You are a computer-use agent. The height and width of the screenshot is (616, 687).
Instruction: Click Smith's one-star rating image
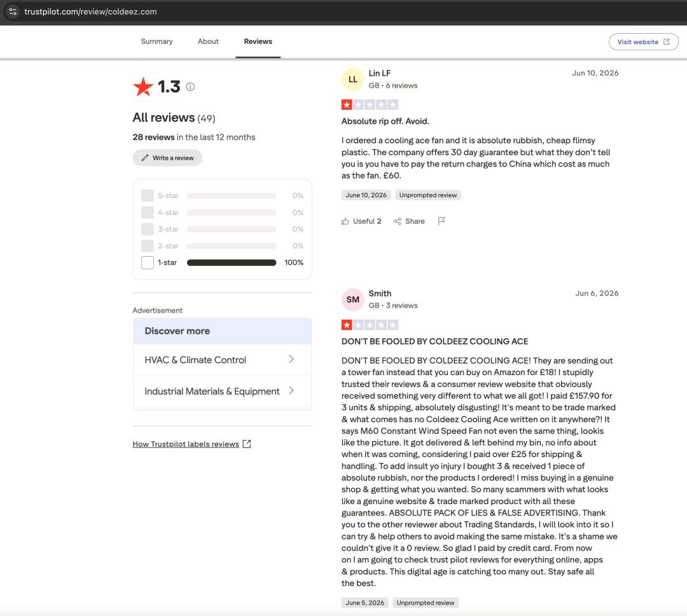tap(370, 325)
